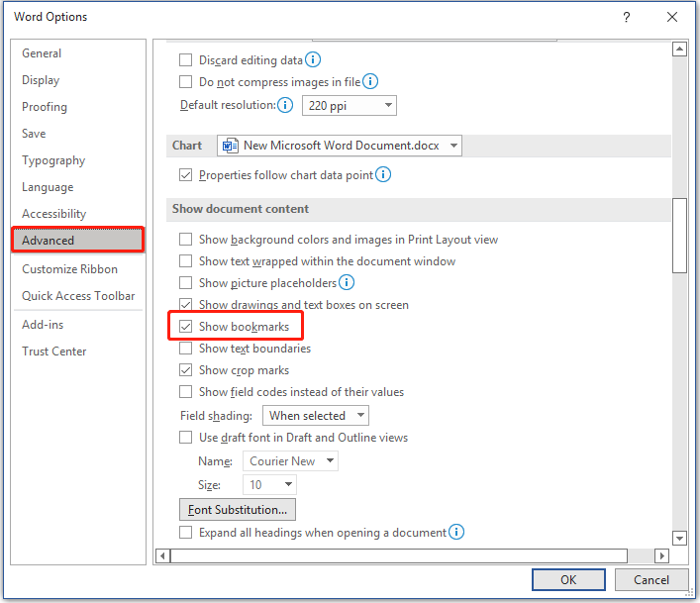Viewport: 700px width, 603px height.
Task: Click the horizontal scrollbar thumb
Action: 399,555
